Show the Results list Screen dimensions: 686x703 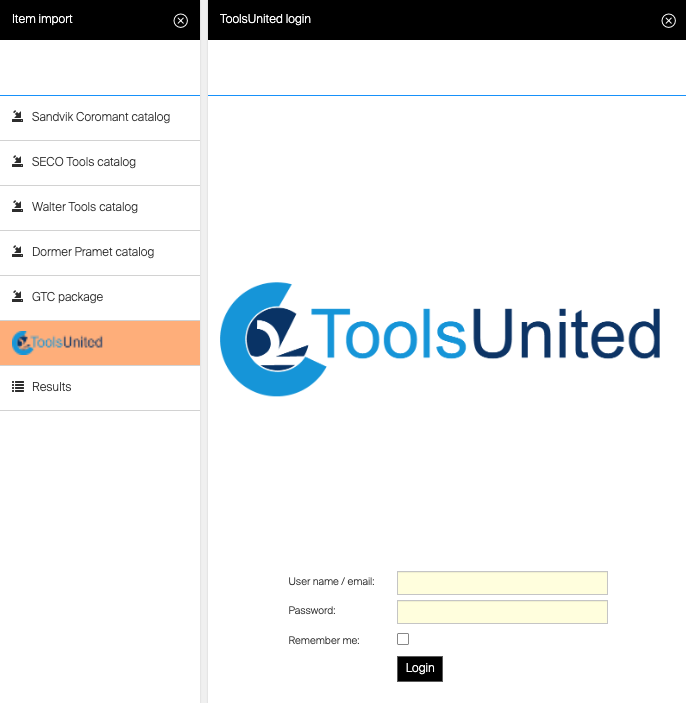tap(52, 387)
